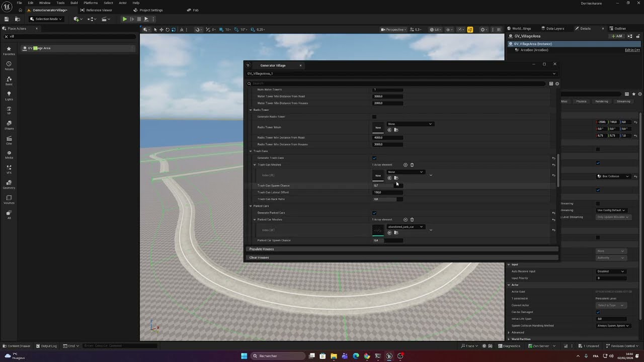Use selected asset for Trash Can mesh
Image resolution: width=644 pixels, height=362 pixels.
pos(389,178)
